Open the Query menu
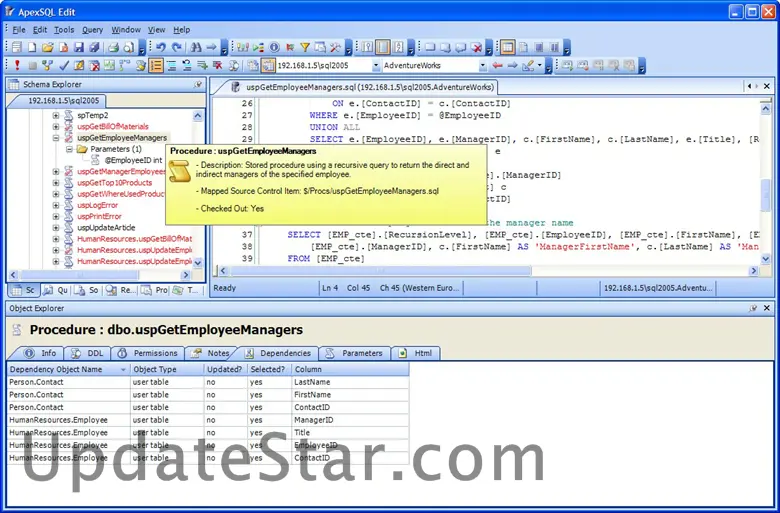This screenshot has width=780, height=513. [x=93, y=30]
